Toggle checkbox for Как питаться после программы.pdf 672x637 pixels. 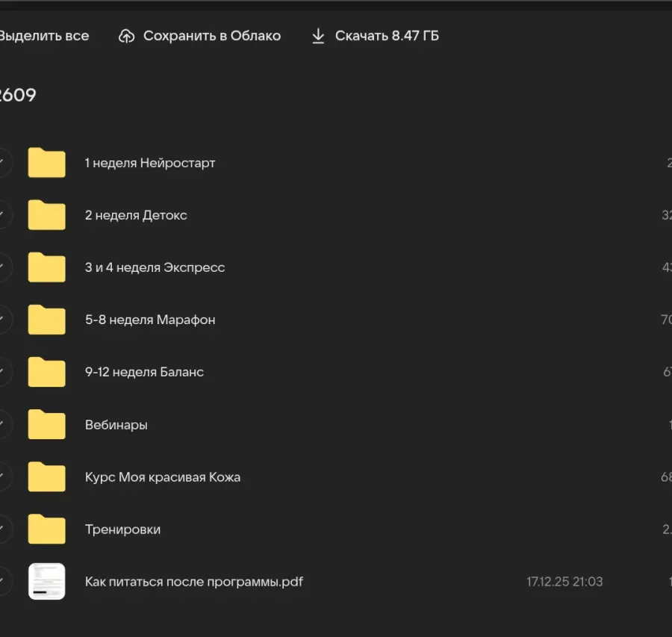click(x=4, y=582)
